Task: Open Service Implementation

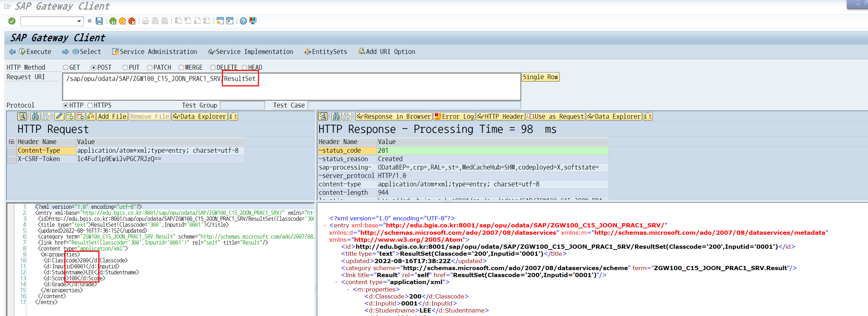Action: coord(250,52)
